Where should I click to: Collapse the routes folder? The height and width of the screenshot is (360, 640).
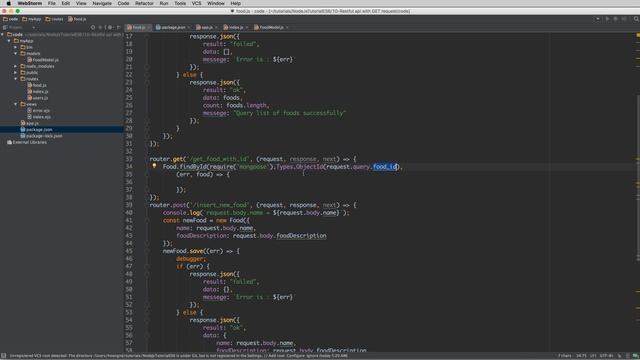(16, 79)
